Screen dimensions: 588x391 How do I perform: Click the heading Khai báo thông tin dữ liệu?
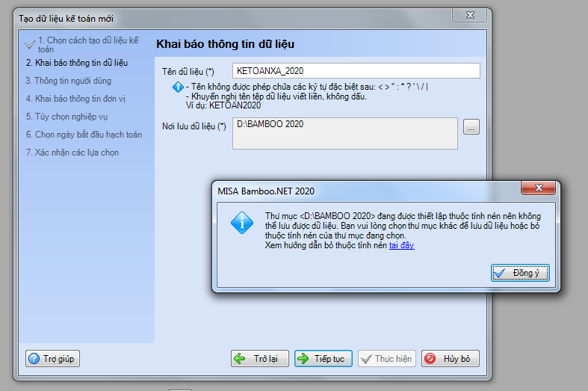tap(226, 44)
